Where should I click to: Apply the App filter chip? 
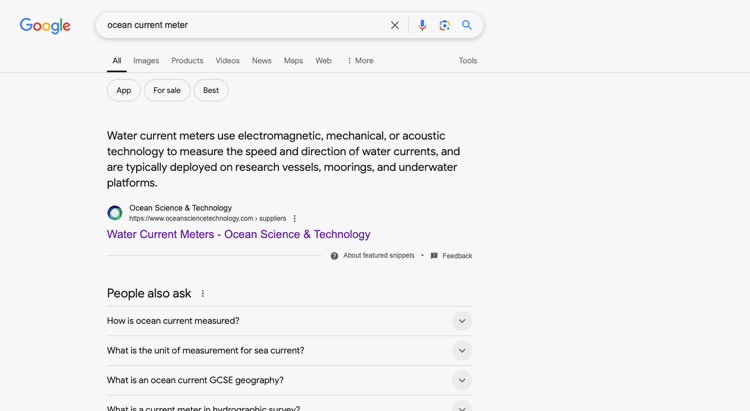coord(123,90)
